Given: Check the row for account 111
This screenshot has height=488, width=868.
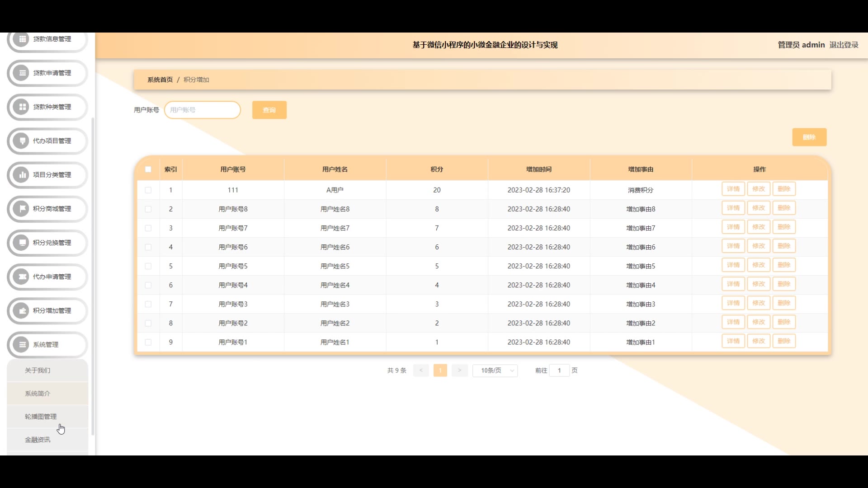Looking at the screenshot, I should coord(148,190).
